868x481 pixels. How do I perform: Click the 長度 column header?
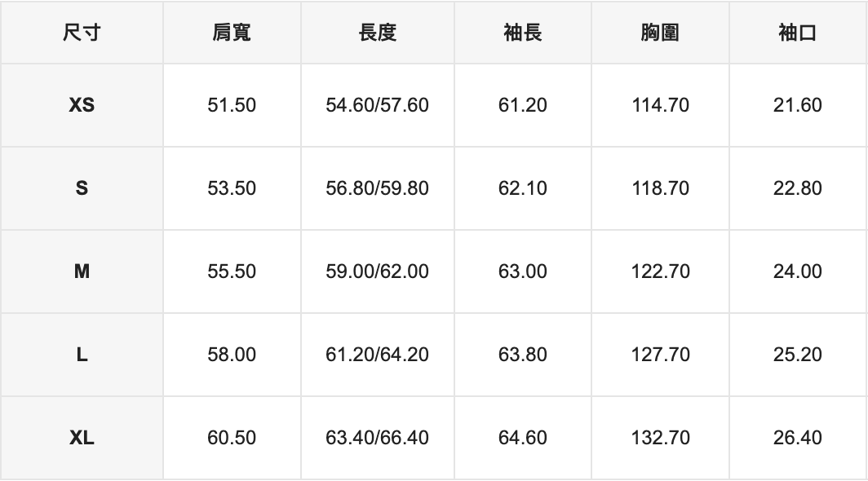[x=377, y=33]
